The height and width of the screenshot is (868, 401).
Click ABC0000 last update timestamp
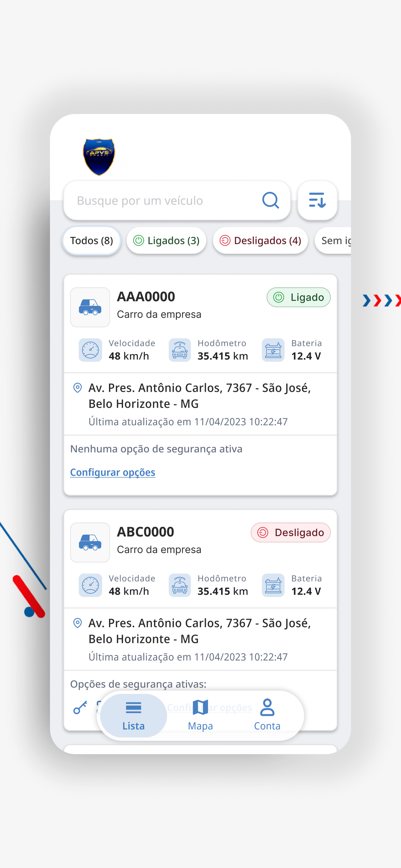tap(188, 657)
